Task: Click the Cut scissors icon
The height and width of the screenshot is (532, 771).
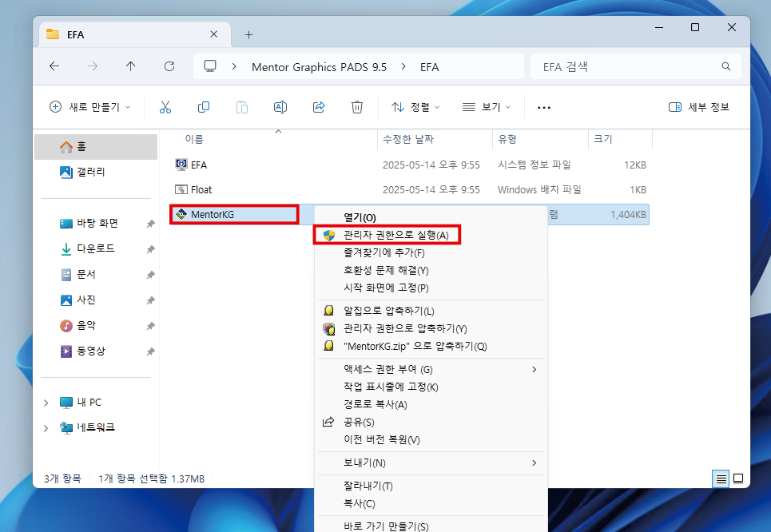Action: tap(165, 107)
